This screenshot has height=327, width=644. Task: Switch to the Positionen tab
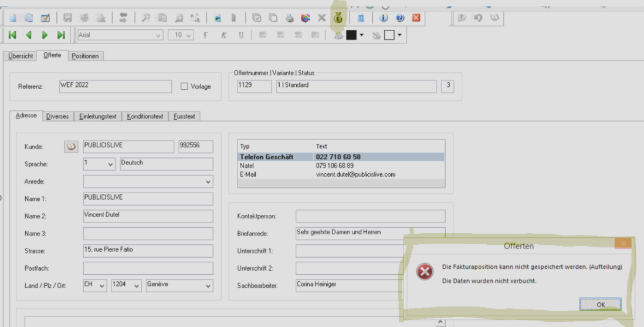point(85,56)
